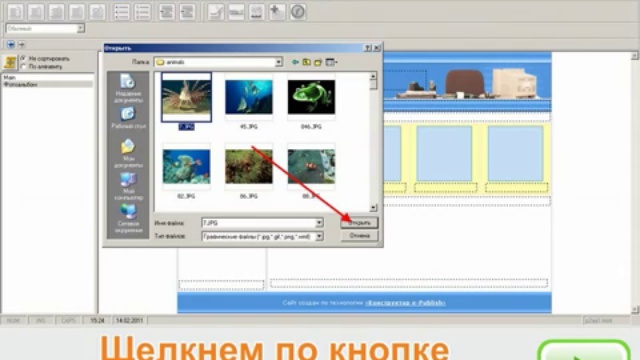Viewport: 640px width, 360px height.
Task: Click the numbered list toolbar icon
Action: point(142,12)
